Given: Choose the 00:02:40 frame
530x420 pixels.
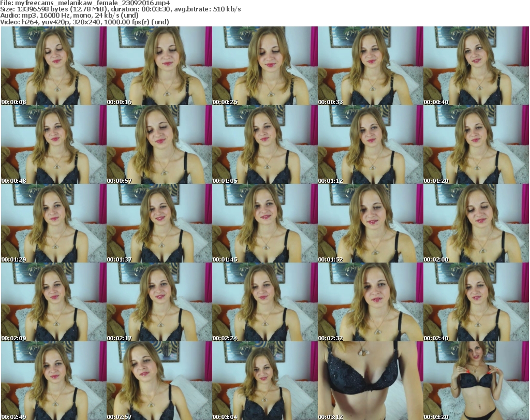Looking at the screenshot, I should coord(476,302).
